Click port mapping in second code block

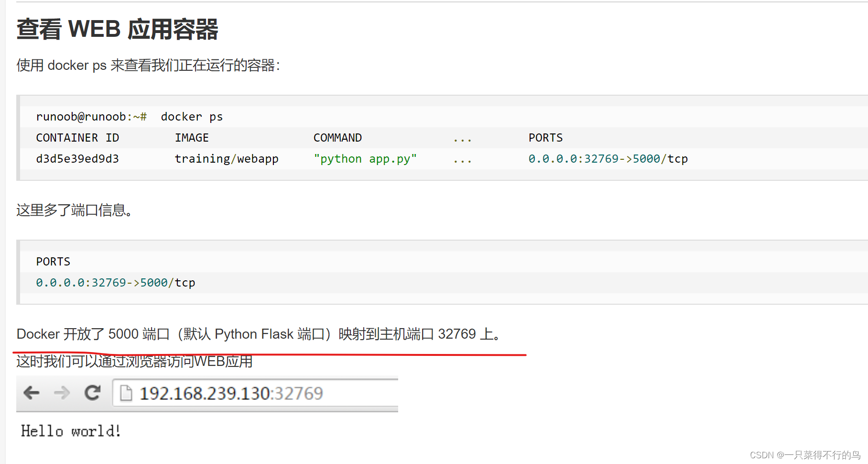[116, 283]
